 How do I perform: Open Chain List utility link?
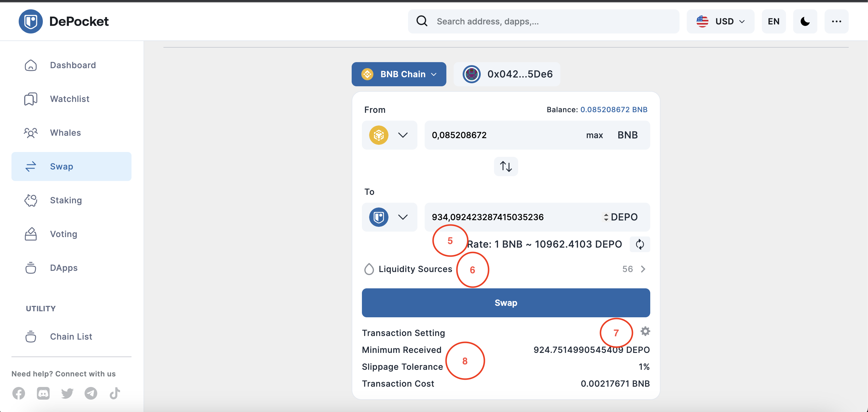click(71, 336)
